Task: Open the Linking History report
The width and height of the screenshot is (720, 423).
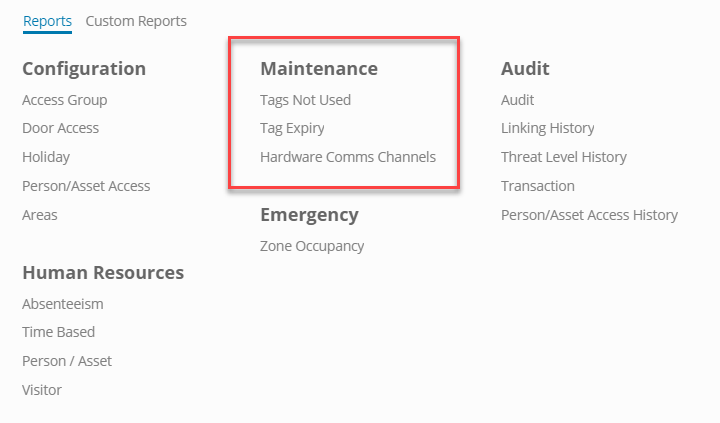Action: [x=547, y=128]
